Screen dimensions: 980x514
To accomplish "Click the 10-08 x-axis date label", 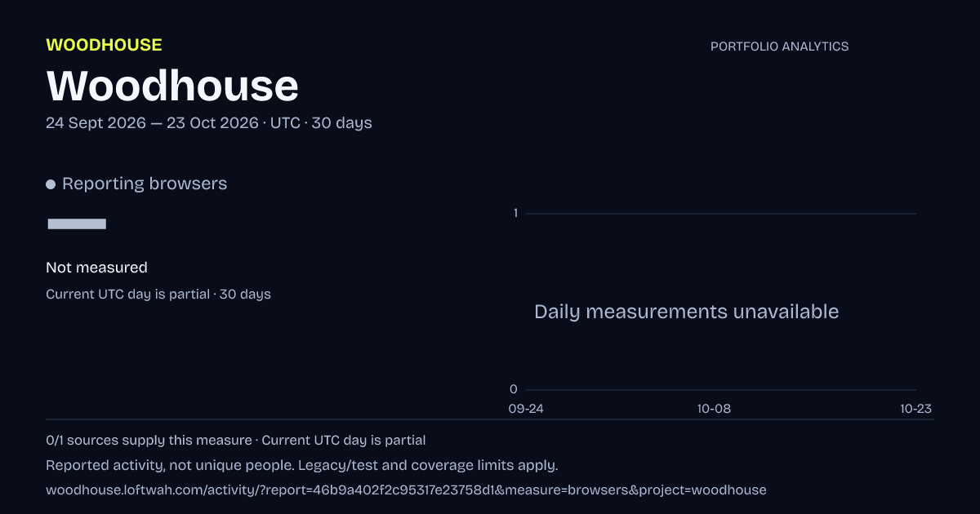I will (714, 410).
